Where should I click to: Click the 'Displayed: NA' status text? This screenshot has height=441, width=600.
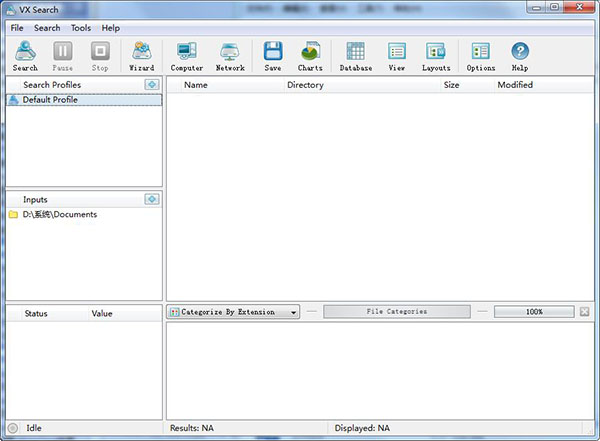(x=362, y=428)
